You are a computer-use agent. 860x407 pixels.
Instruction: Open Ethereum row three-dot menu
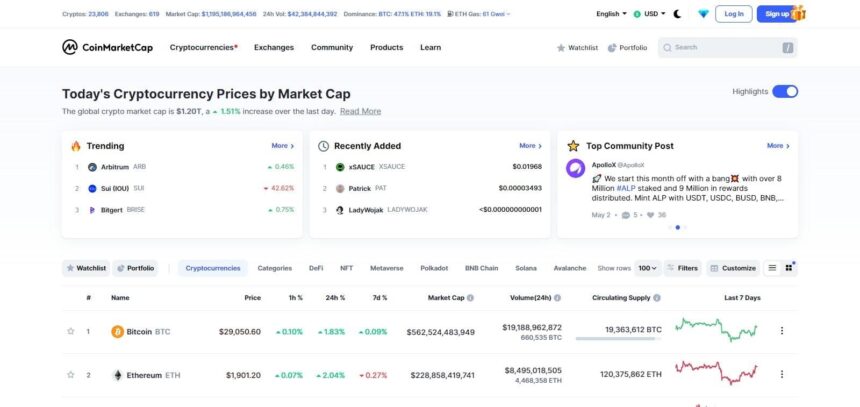tap(782, 374)
